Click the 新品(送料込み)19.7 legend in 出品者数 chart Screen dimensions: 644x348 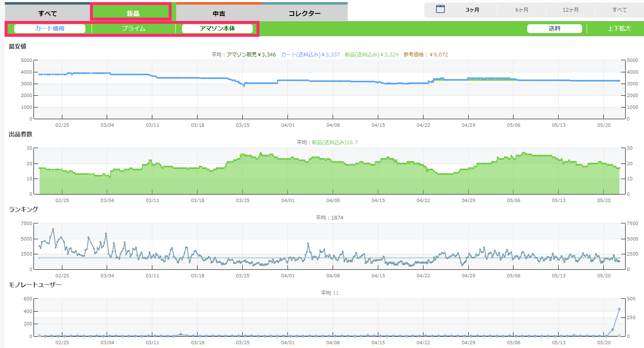coord(334,142)
